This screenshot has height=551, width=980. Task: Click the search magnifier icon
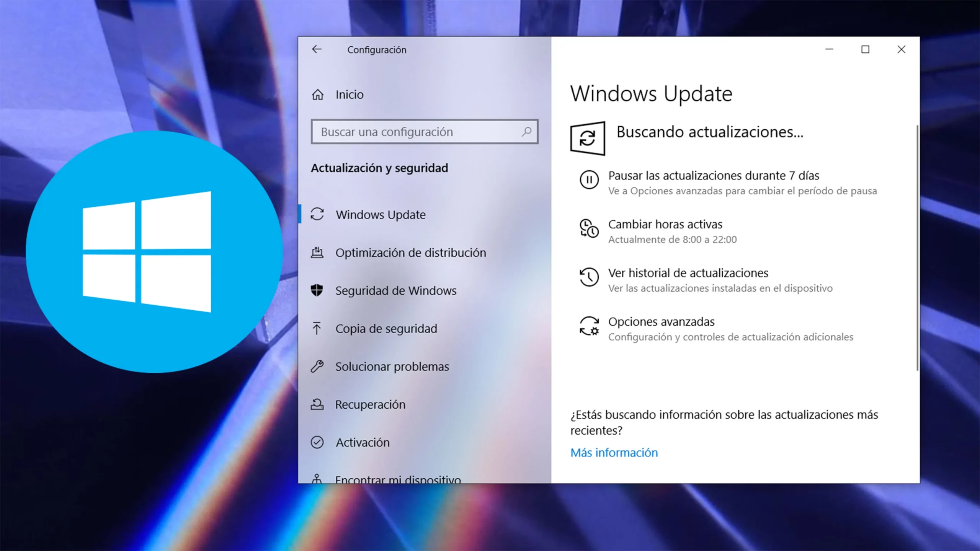[x=527, y=132]
